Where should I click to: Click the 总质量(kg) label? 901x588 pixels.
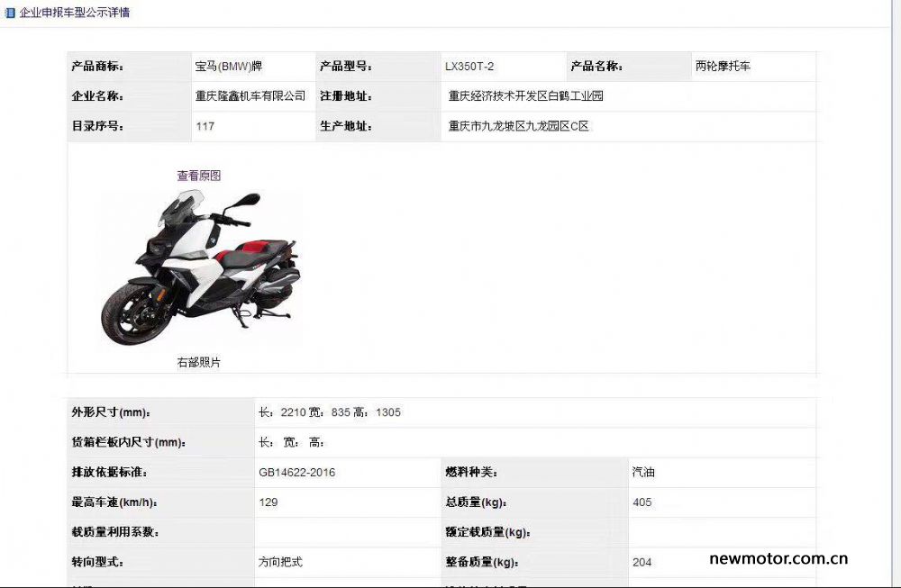(x=476, y=502)
